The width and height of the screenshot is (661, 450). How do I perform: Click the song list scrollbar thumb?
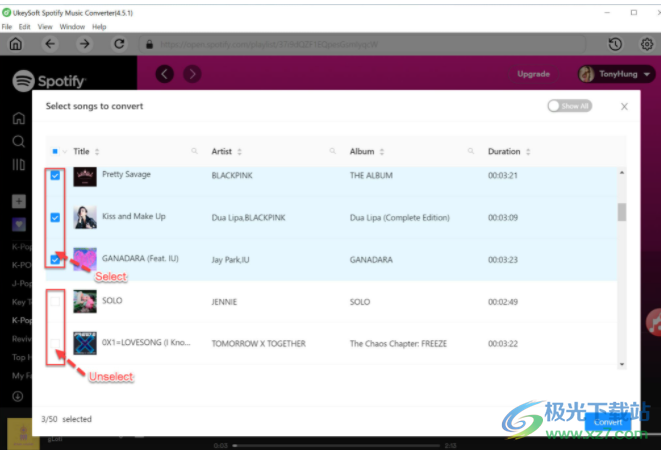pyautogui.click(x=622, y=212)
